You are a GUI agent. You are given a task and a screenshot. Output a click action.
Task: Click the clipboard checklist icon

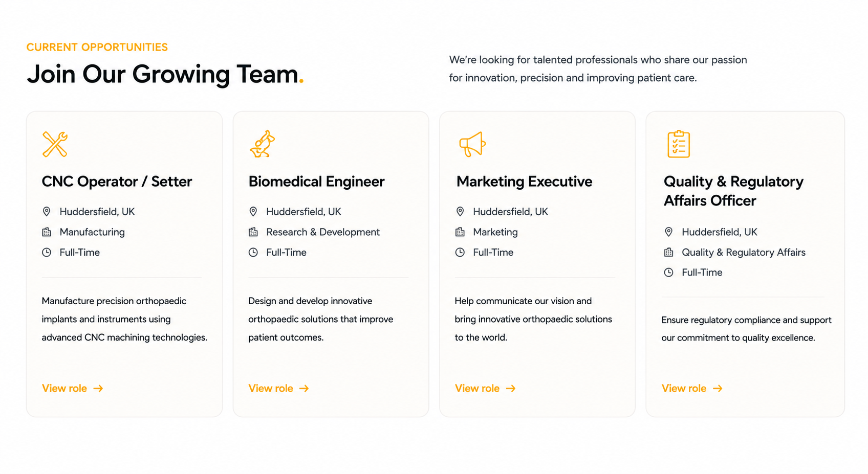pyautogui.click(x=679, y=144)
